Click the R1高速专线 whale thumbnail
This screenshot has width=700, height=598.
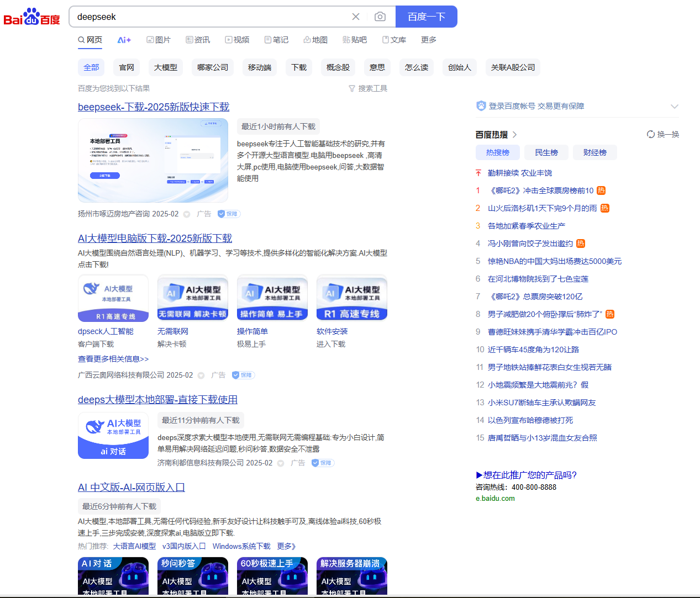tap(113, 298)
